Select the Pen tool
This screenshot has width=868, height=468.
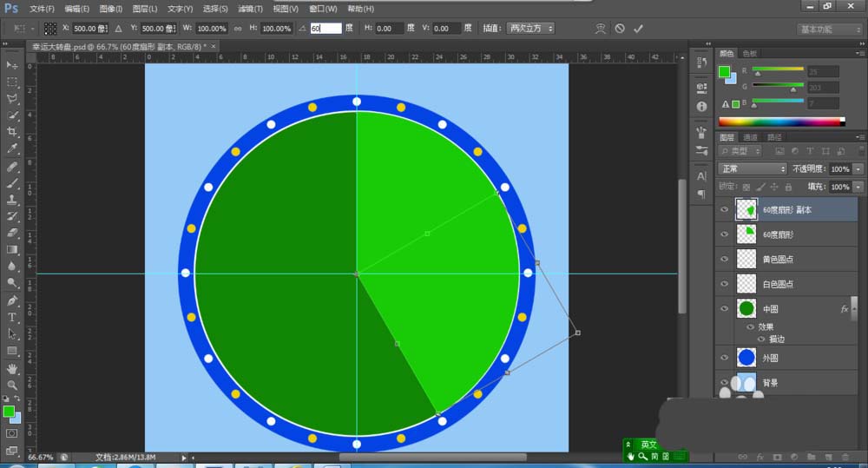tap(11, 300)
